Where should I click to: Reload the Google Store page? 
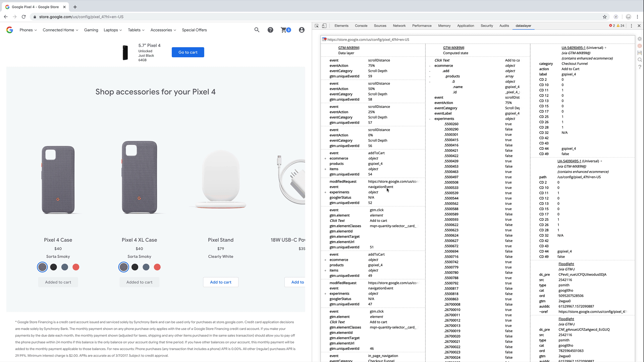(x=23, y=17)
